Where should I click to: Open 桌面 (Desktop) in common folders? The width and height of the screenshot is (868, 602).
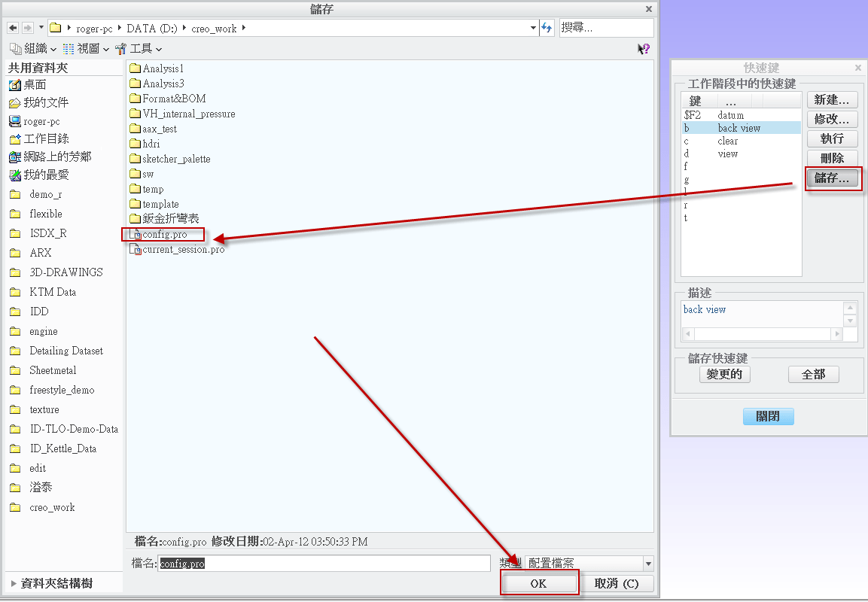click(35, 85)
